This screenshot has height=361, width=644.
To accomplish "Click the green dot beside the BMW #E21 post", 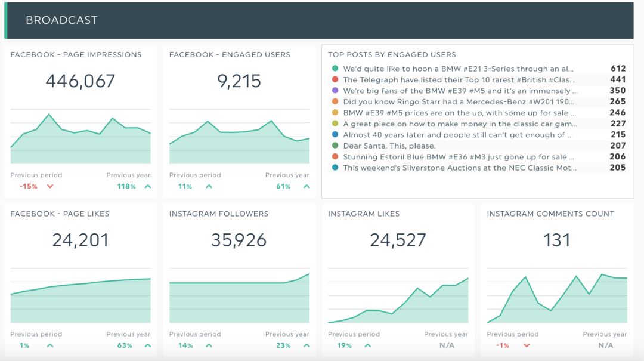I will (x=335, y=69).
